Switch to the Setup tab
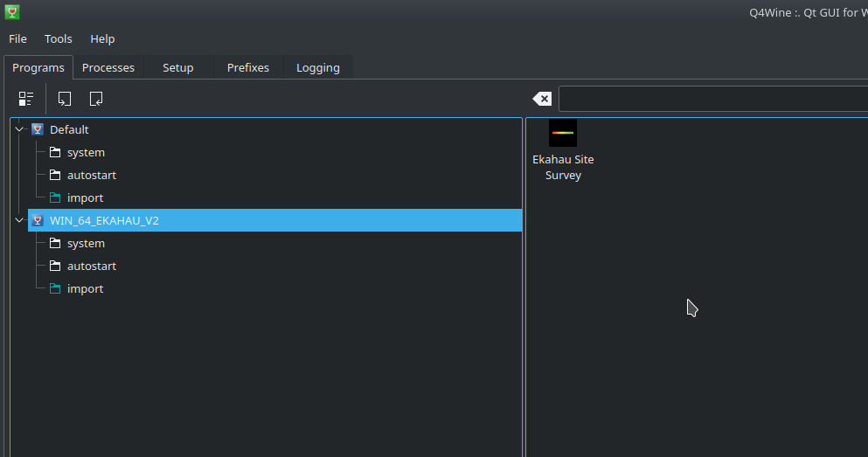 click(178, 67)
